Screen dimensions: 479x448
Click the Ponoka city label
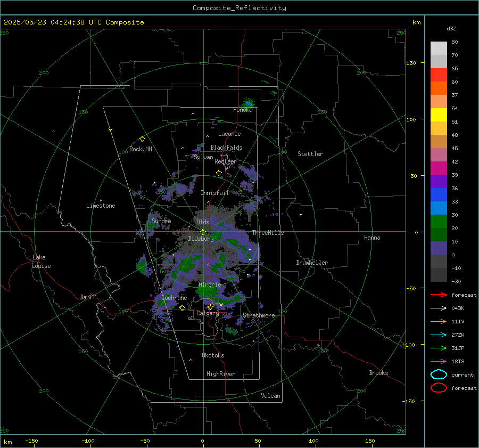(x=243, y=110)
